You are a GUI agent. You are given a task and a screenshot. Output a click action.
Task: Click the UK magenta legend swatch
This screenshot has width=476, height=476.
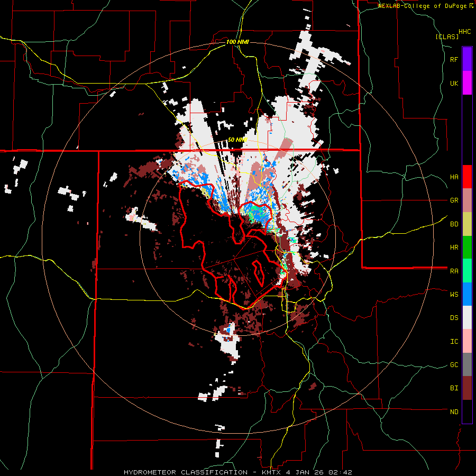[x=467, y=83]
